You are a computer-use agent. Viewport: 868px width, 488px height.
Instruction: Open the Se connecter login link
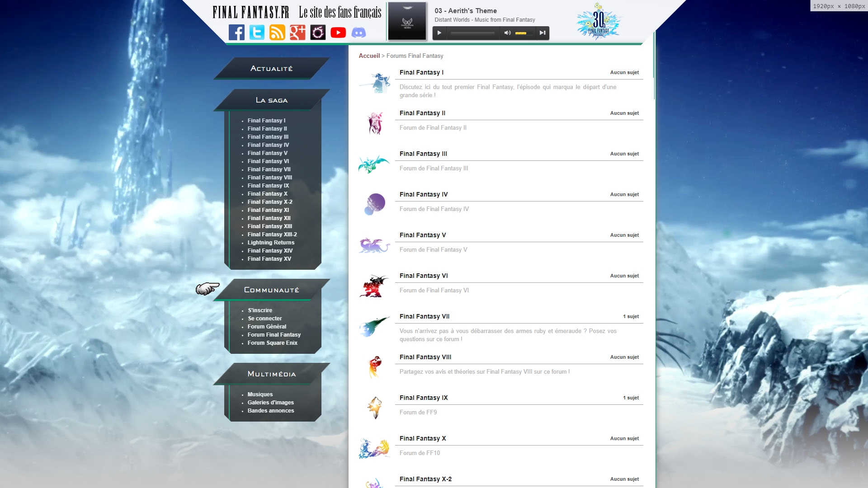coord(265,319)
